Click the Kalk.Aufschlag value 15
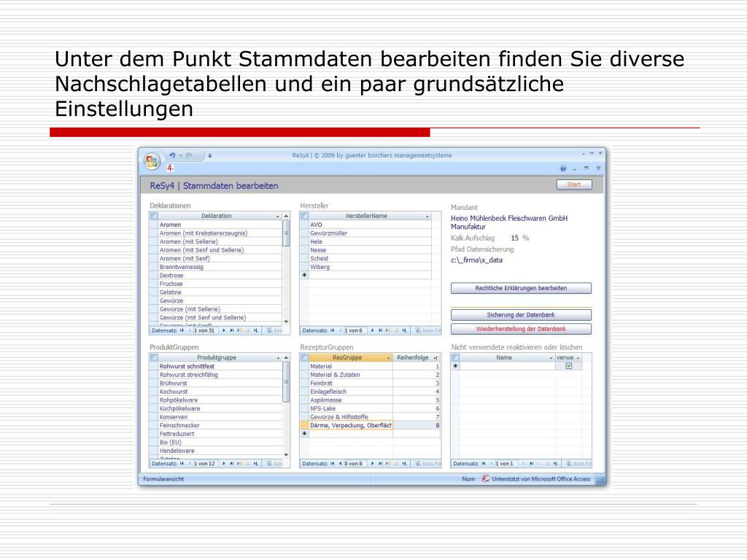 [x=514, y=238]
